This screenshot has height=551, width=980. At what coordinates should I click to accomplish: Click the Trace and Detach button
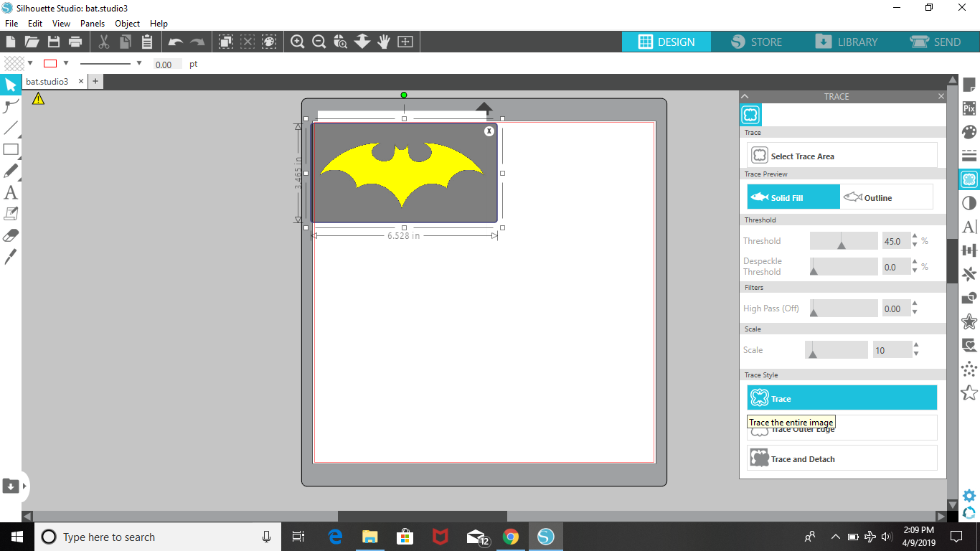pyautogui.click(x=842, y=458)
